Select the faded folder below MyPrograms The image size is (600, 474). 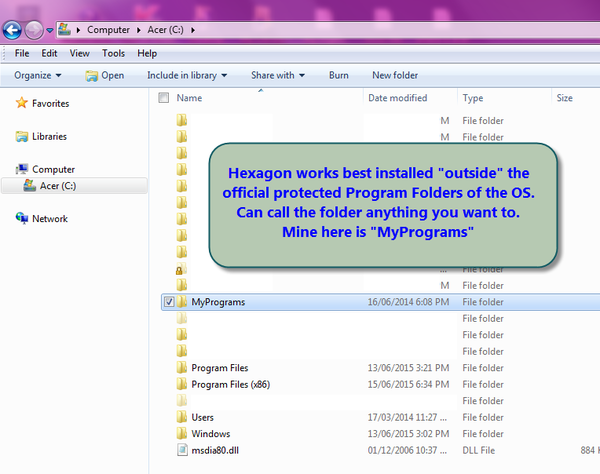(182, 318)
